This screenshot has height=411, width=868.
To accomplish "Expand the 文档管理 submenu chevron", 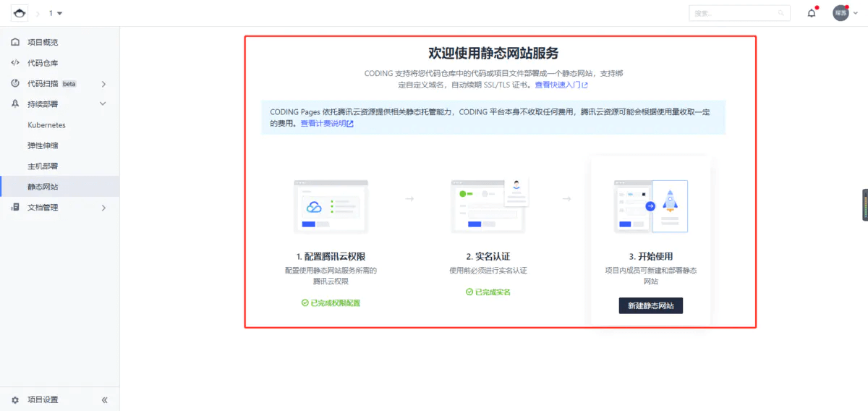I will [103, 208].
